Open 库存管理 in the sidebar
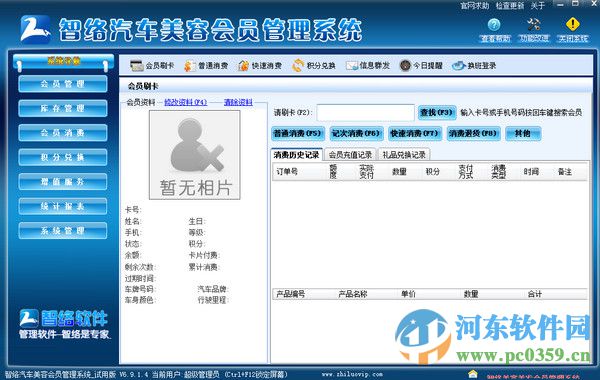Viewport: 600px width, 380px height. [63, 108]
